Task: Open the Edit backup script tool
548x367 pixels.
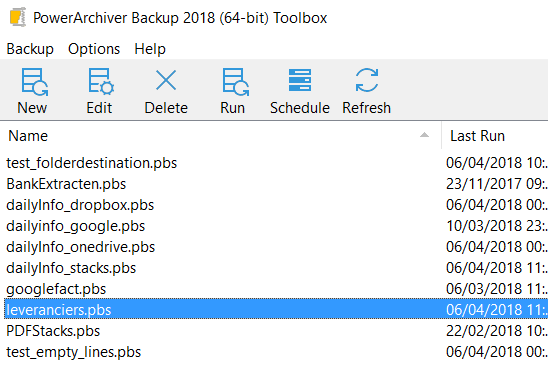Action: tap(100, 91)
